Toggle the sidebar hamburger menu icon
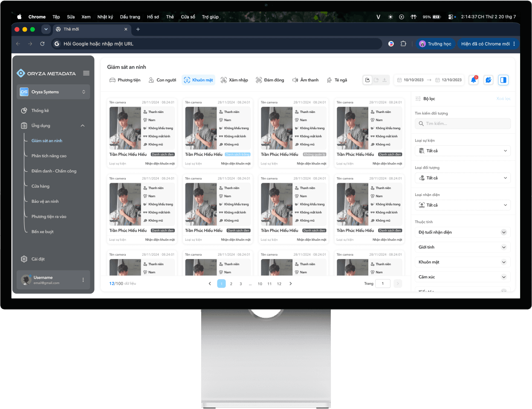This screenshot has height=409, width=532. 86,73
